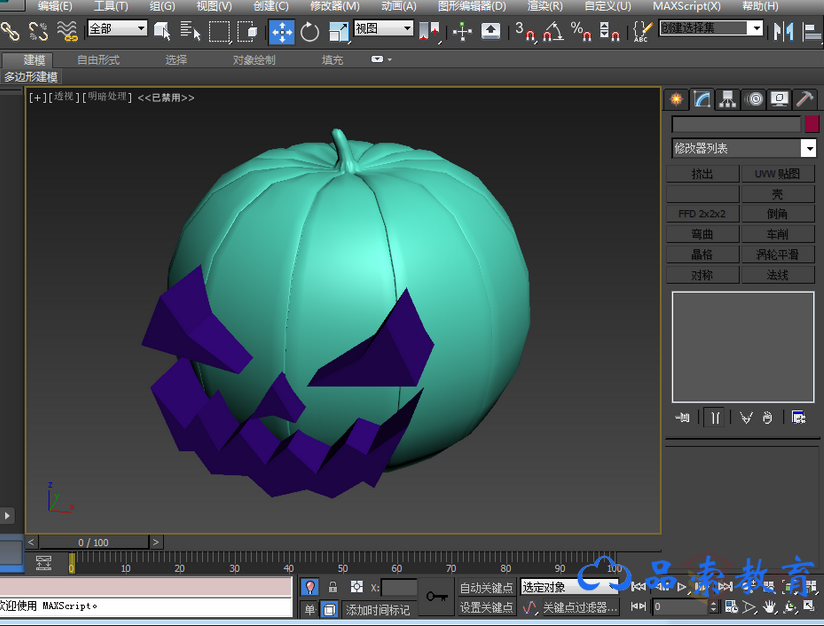The image size is (824, 626).
Task: Click the Select by Name icon
Action: pyautogui.click(x=189, y=32)
